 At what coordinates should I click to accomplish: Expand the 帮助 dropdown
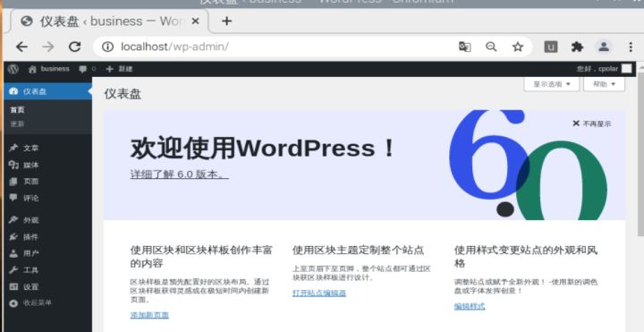(x=604, y=84)
